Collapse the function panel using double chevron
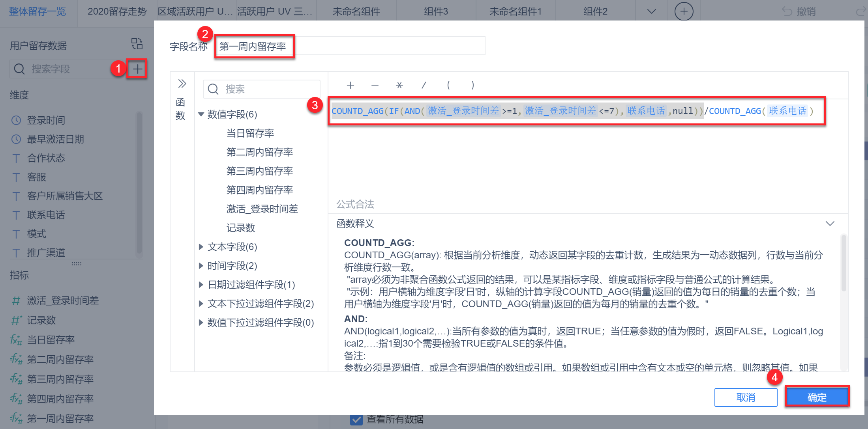868x429 pixels. coord(182,84)
